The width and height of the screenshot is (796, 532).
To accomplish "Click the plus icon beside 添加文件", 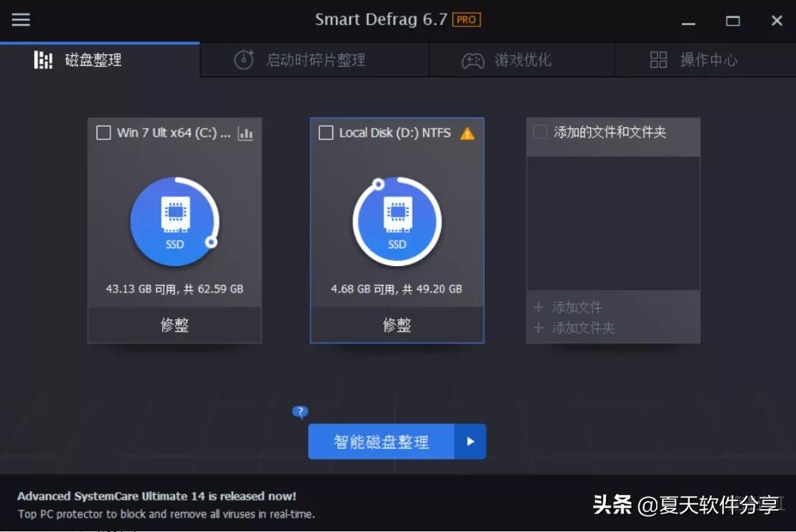I will point(539,307).
